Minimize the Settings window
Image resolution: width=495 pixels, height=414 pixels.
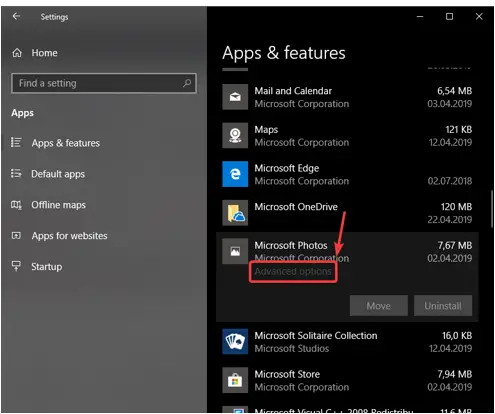[420, 16]
